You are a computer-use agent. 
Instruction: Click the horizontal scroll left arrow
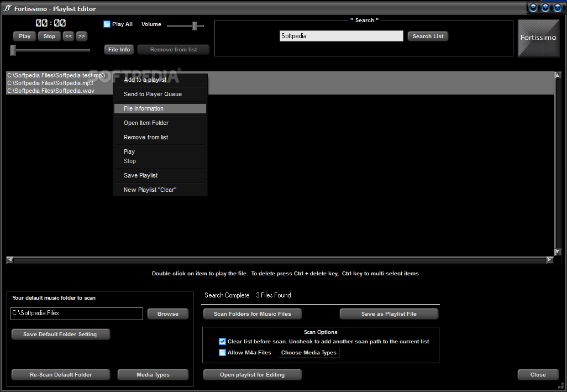(10, 260)
